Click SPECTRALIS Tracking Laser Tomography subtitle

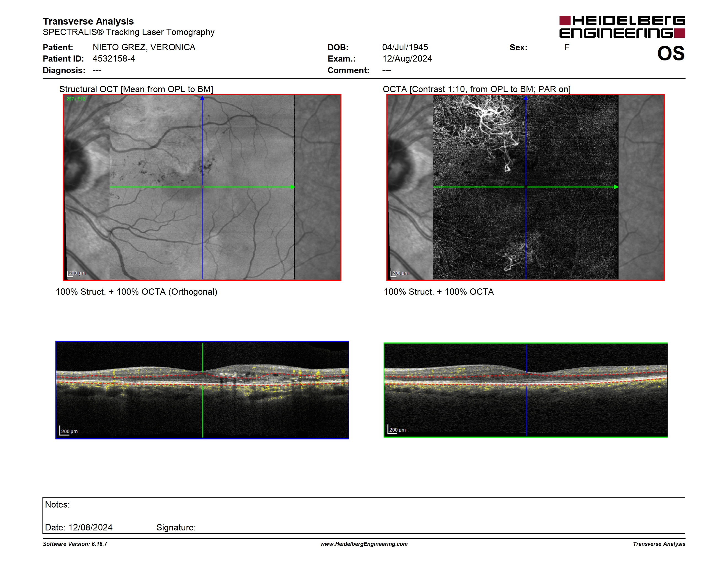point(129,32)
